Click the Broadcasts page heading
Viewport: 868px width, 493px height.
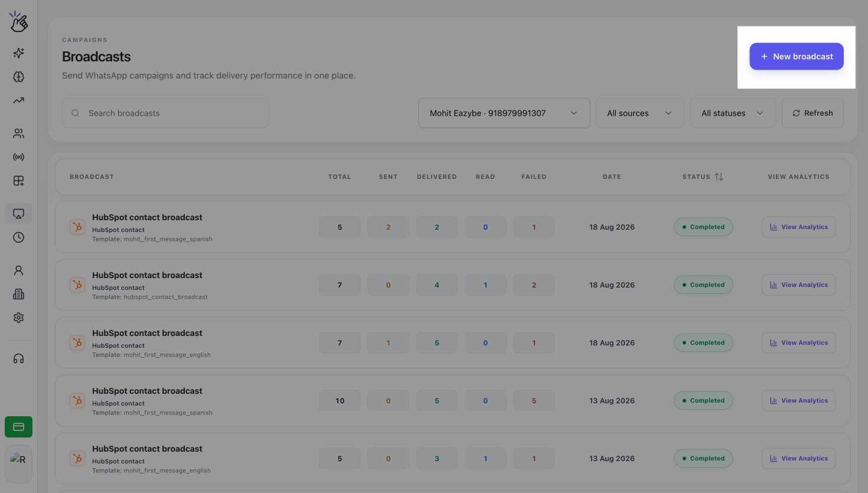click(96, 57)
